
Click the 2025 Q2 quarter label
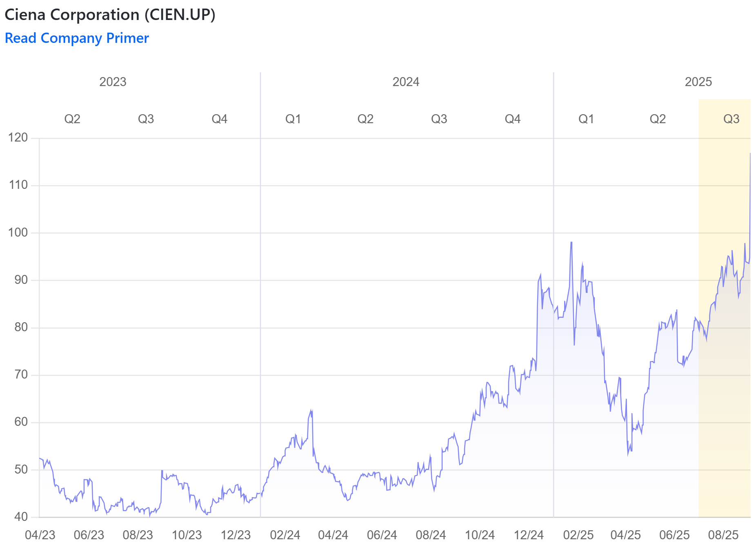(658, 119)
